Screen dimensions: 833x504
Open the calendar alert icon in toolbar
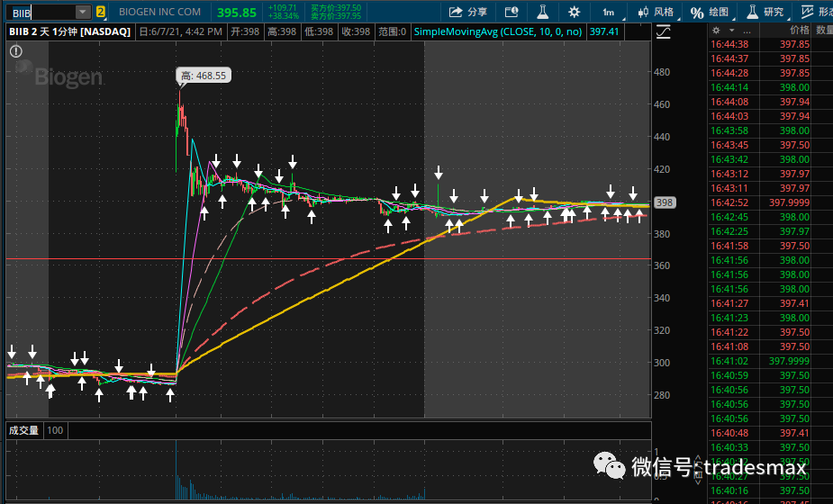(x=512, y=12)
